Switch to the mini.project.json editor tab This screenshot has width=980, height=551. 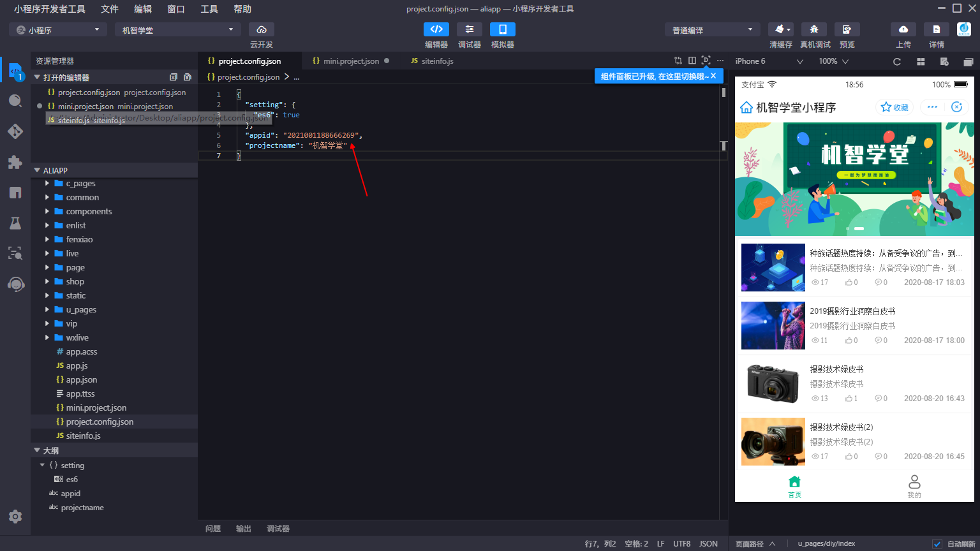pyautogui.click(x=351, y=61)
